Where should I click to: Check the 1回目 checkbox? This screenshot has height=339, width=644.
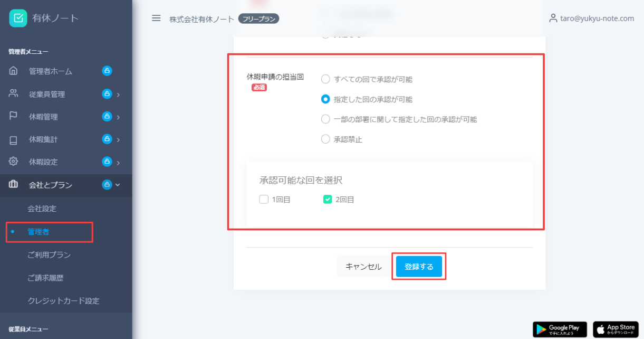[264, 199]
